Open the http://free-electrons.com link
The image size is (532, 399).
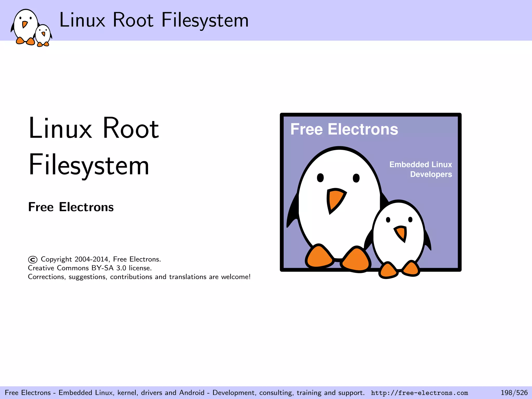(420, 393)
